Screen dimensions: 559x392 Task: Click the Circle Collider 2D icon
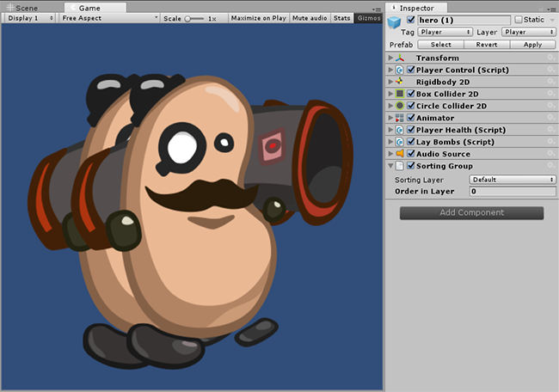400,106
